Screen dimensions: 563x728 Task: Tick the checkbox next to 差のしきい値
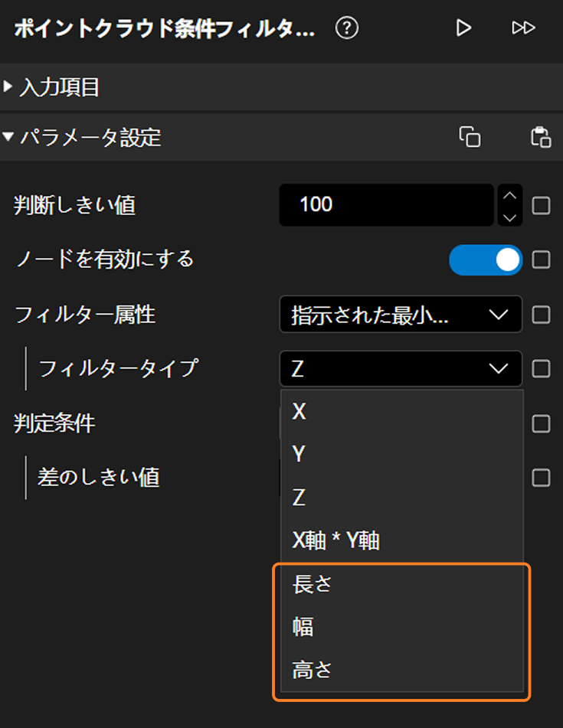pyautogui.click(x=541, y=478)
